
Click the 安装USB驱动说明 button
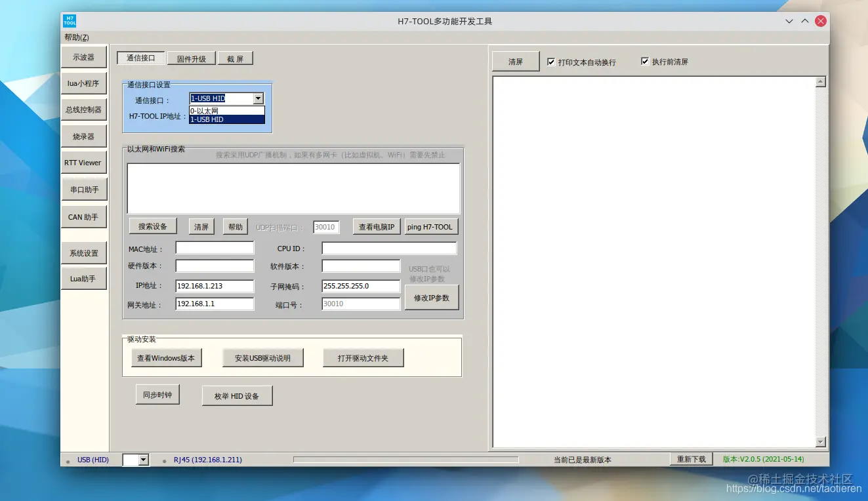click(x=262, y=358)
